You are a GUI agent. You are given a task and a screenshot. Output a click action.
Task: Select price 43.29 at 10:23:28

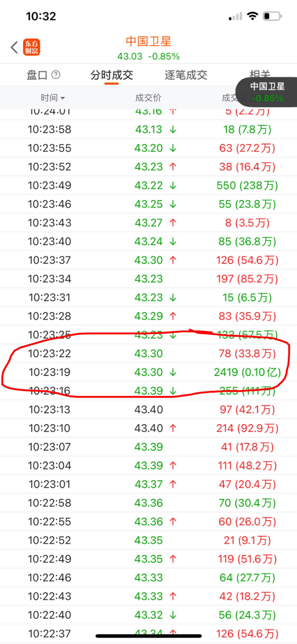pos(148,316)
